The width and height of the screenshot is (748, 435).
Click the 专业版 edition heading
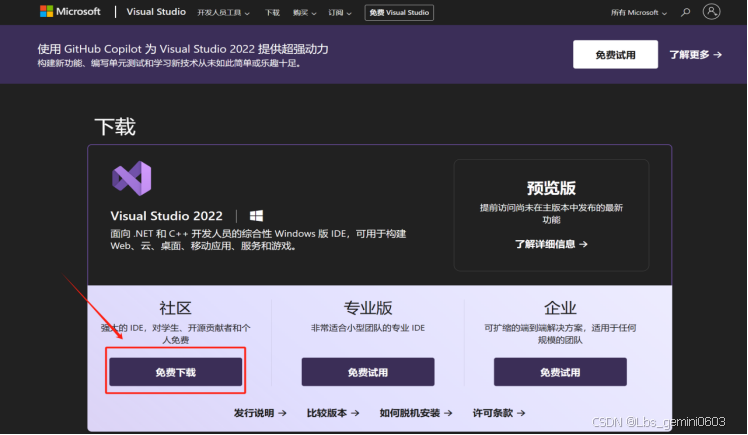pos(368,308)
